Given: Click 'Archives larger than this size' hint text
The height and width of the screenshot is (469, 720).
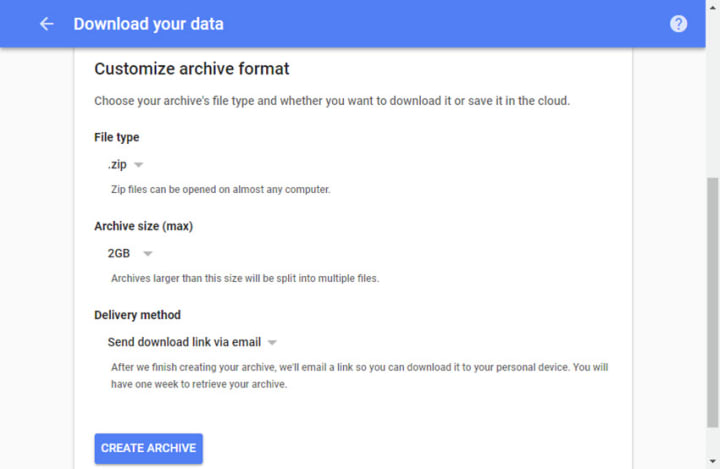Looking at the screenshot, I should 244,278.
